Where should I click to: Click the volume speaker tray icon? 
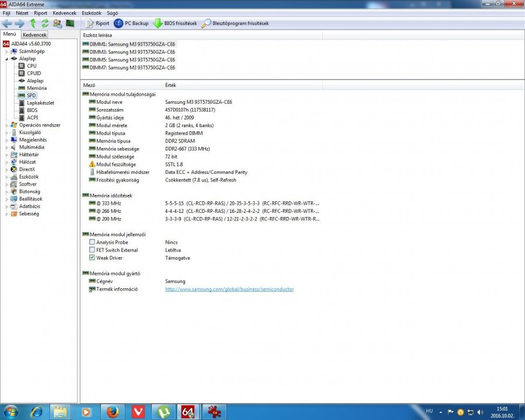coord(481,412)
